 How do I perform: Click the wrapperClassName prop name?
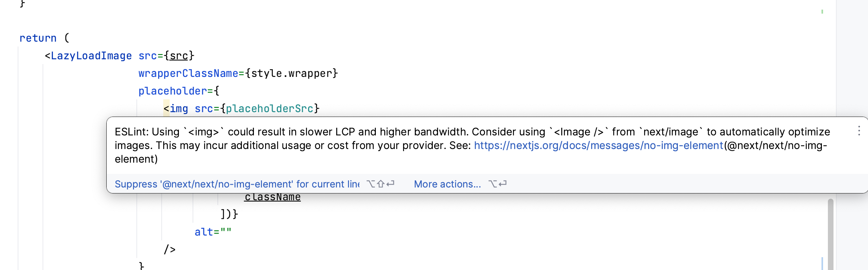[188, 73]
